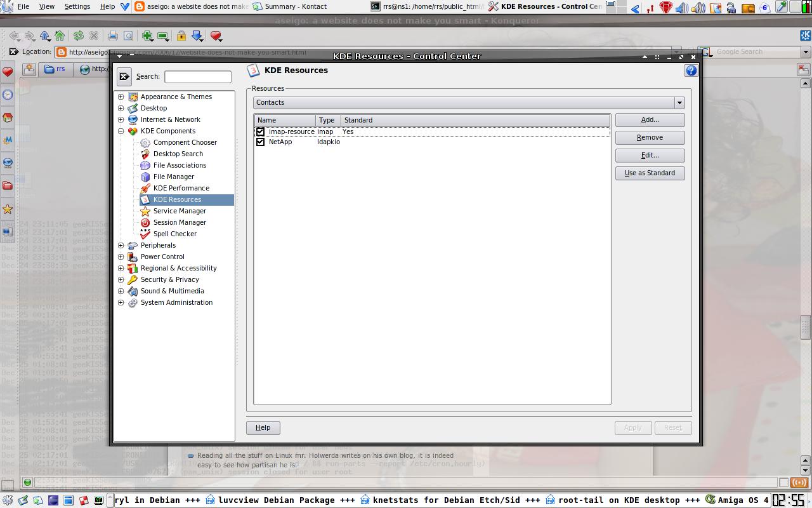Sort resources by the Name column header
The image size is (812, 508).
(x=285, y=120)
